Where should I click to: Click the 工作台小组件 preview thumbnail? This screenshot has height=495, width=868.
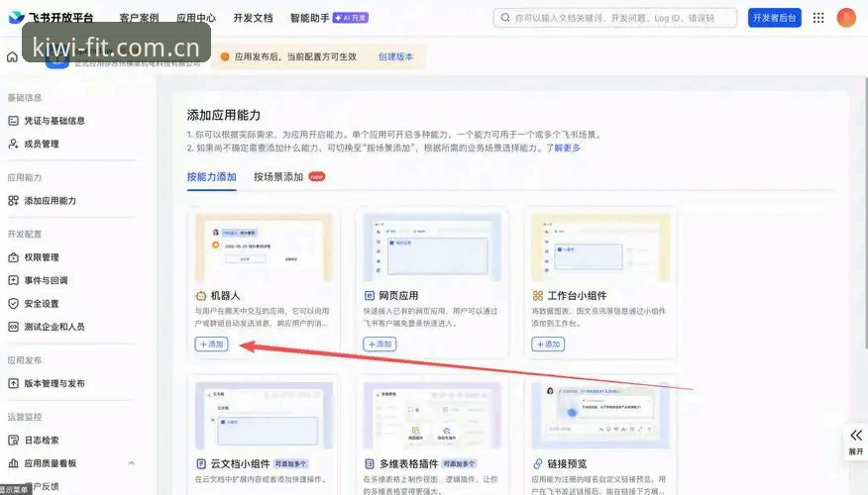tap(600, 247)
